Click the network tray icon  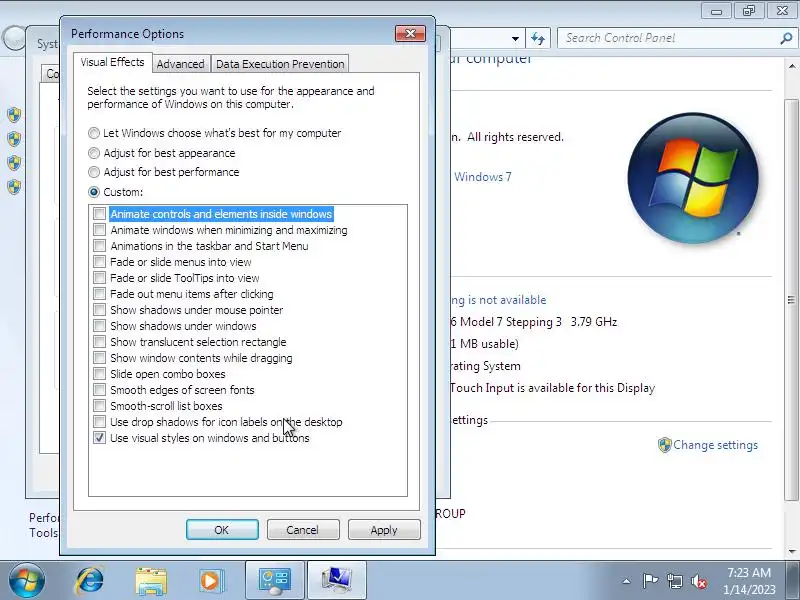point(675,581)
